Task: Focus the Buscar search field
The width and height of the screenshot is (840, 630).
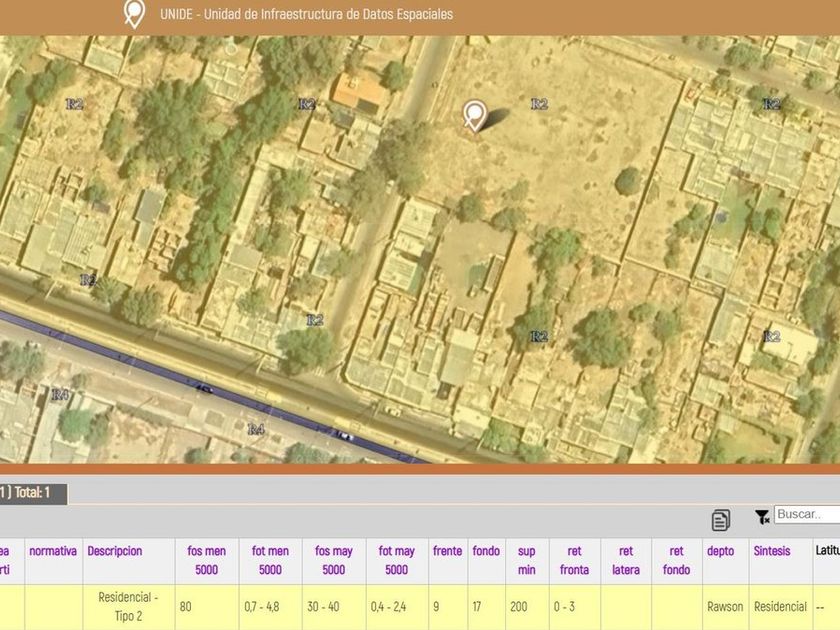Action: [806, 515]
